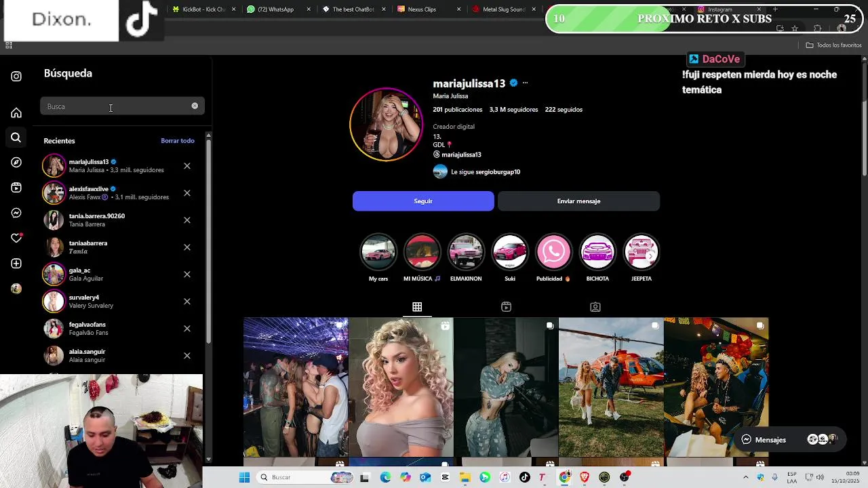Open Brave browser from the taskbar
The height and width of the screenshot is (488, 868).
585,477
